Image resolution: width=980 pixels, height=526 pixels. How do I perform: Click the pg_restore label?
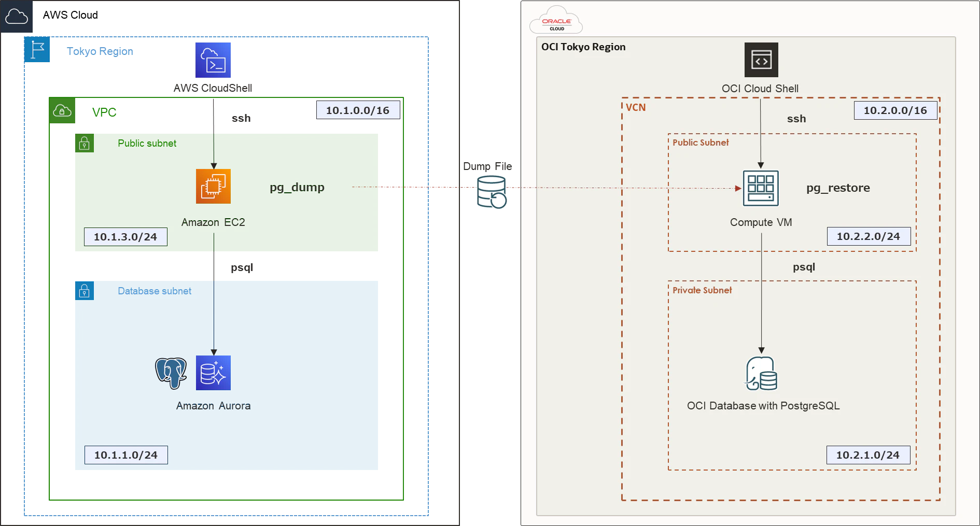tap(838, 188)
